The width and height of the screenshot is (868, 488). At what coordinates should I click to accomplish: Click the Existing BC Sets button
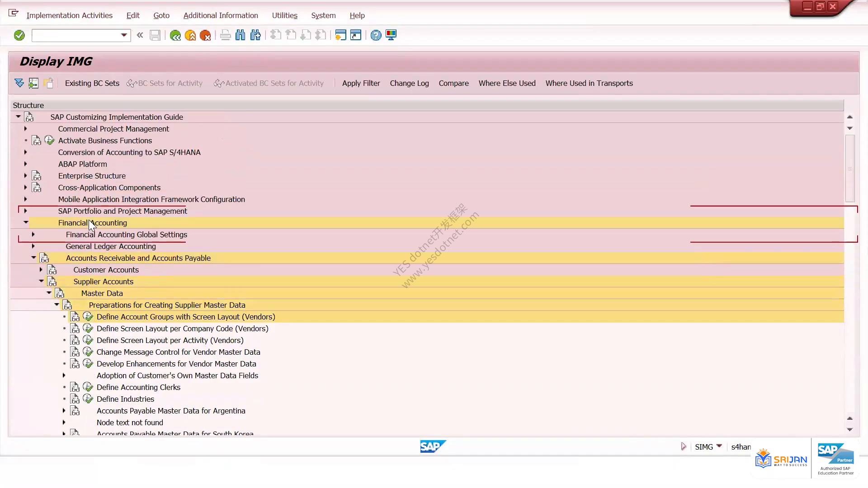[92, 83]
